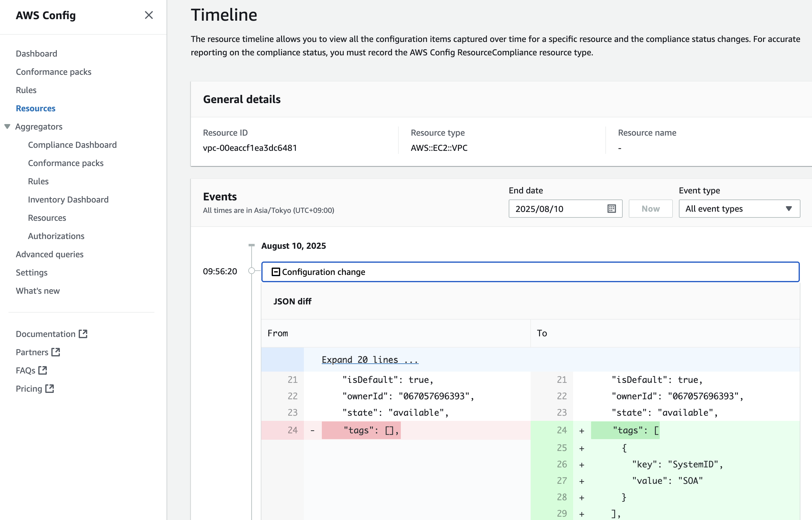The image size is (812, 520).
Task: Click the Pricing external link icon
Action: coord(50,388)
